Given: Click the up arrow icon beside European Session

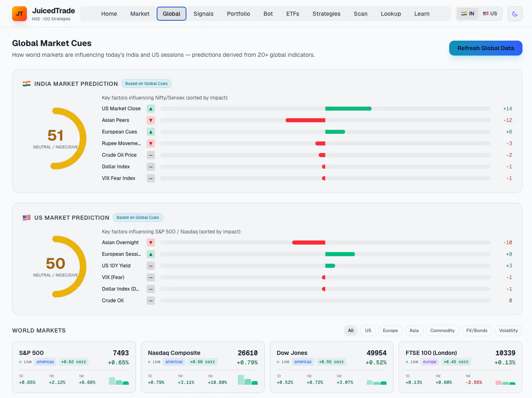Looking at the screenshot, I should pos(151,254).
